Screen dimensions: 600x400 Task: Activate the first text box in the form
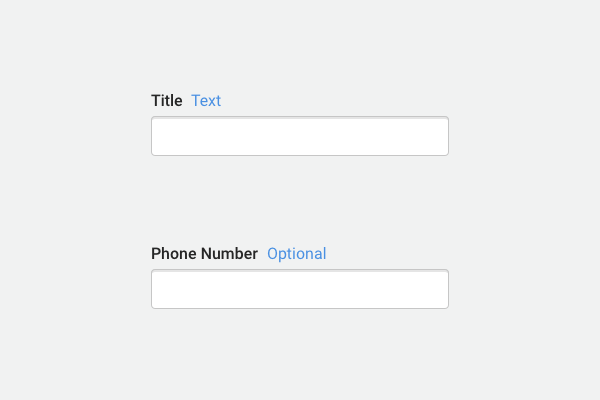300,136
